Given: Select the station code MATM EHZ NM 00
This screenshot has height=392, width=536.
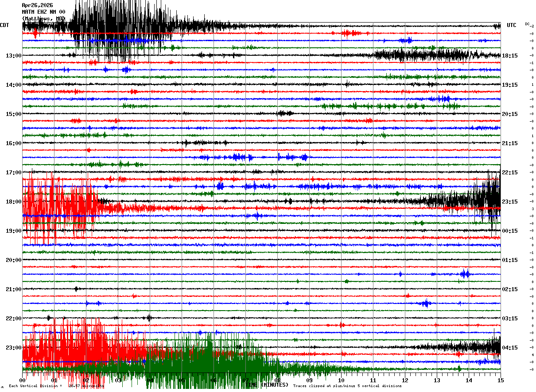Looking at the screenshot, I should 43,12.
